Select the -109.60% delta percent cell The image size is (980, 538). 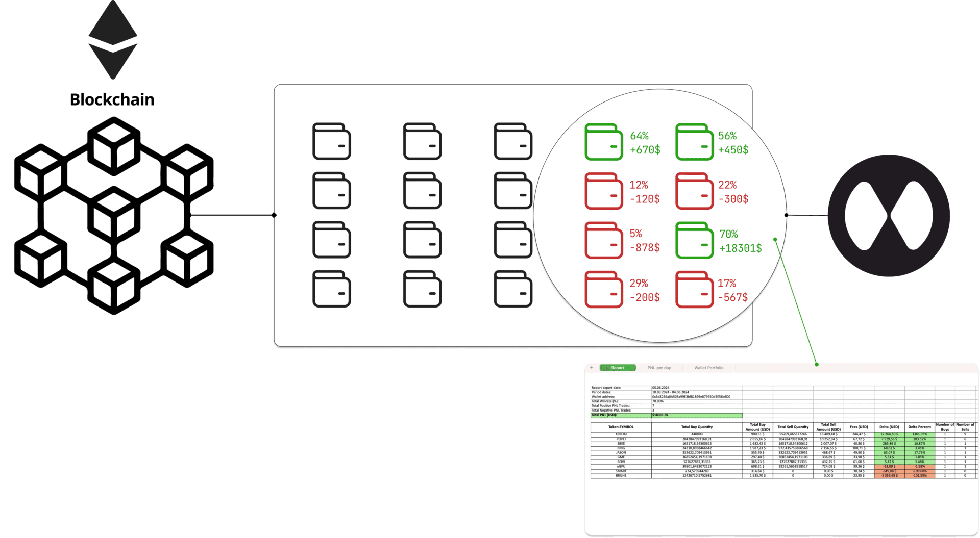pos(920,471)
